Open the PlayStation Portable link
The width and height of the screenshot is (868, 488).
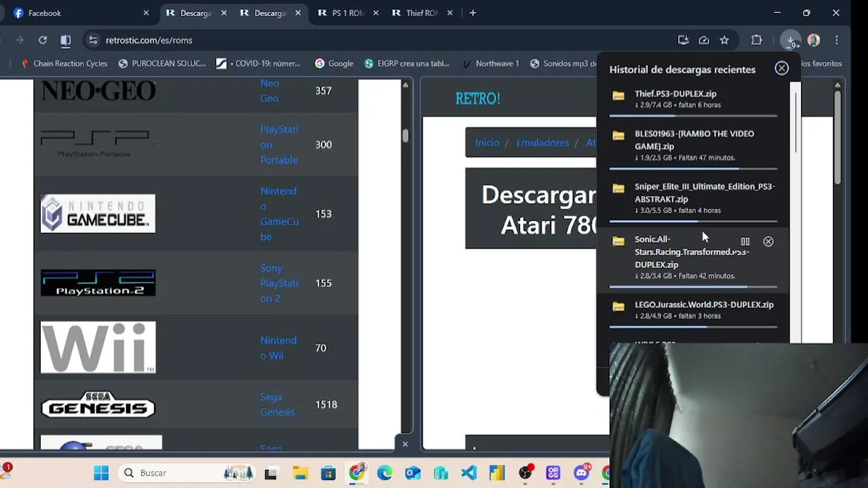click(279, 144)
